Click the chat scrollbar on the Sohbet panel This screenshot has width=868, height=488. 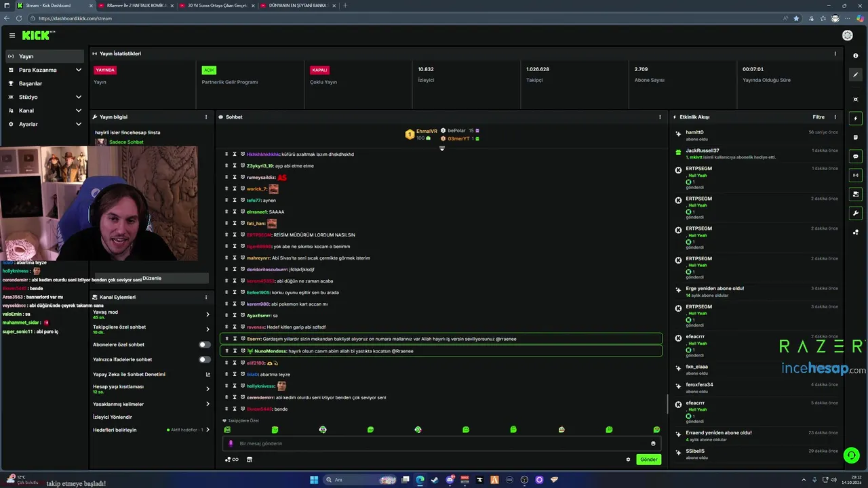tap(667, 405)
